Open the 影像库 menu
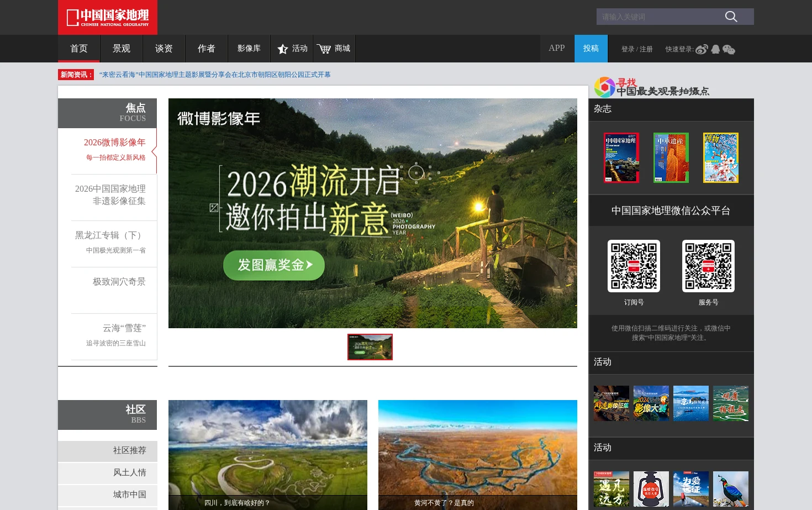 [x=249, y=49]
